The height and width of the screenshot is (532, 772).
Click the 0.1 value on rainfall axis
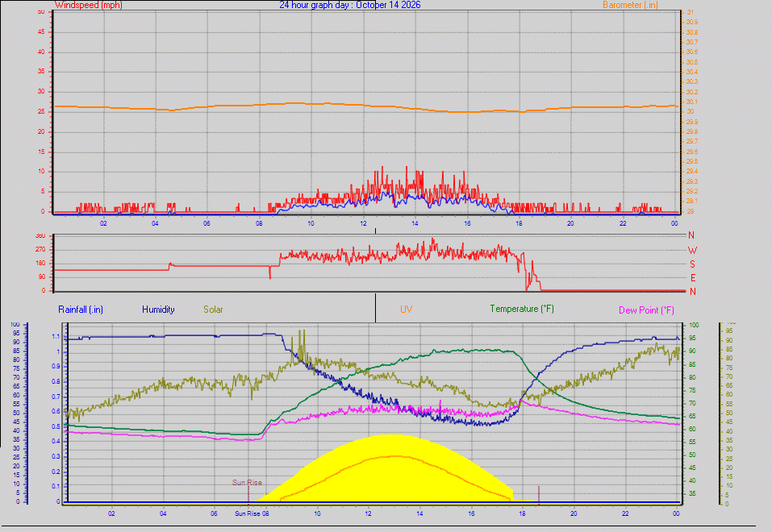[x=56, y=486]
